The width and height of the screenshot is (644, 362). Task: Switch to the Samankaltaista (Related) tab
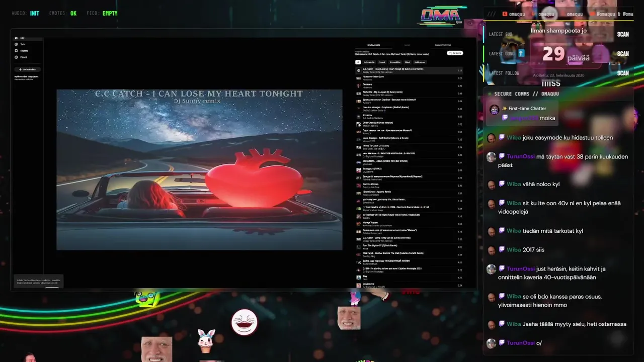coord(443,45)
